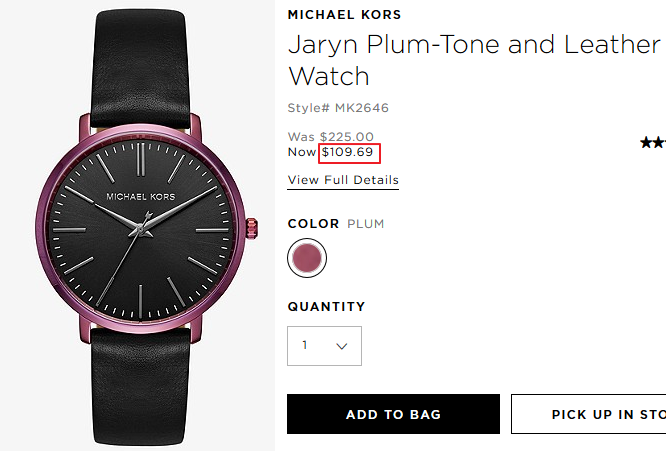Viewport: 666px width, 451px height.
Task: Click the upper black leather strap
Action: tap(140, 68)
